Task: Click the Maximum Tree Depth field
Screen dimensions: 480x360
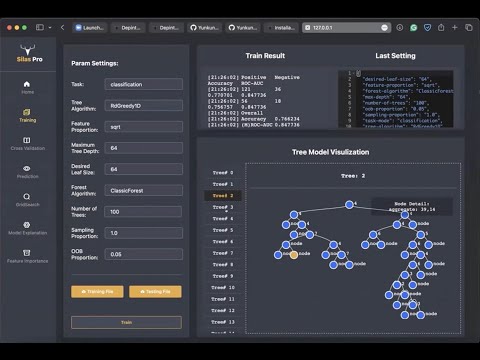Action: [x=143, y=148]
